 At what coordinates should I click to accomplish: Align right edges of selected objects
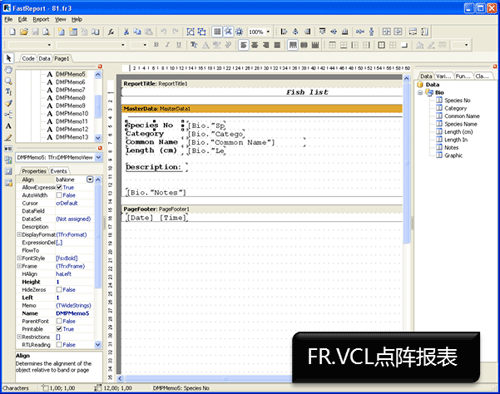307,32
